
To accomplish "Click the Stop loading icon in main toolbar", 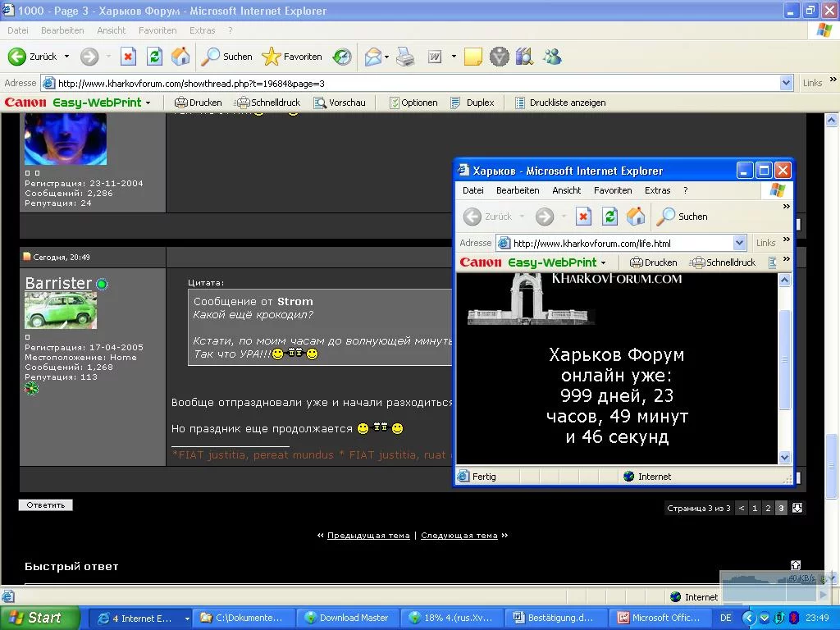I will (128, 57).
